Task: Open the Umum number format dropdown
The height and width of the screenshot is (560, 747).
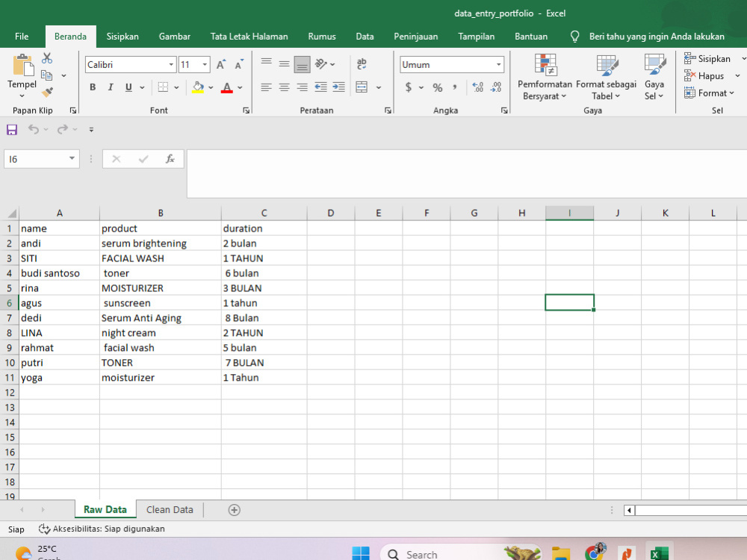Action: pos(498,64)
